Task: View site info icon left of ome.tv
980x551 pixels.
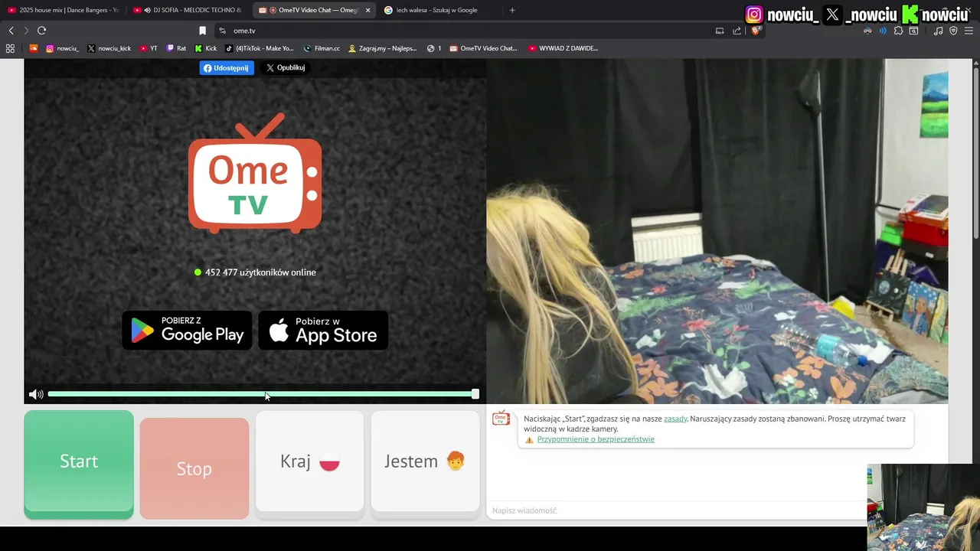Action: [x=222, y=31]
